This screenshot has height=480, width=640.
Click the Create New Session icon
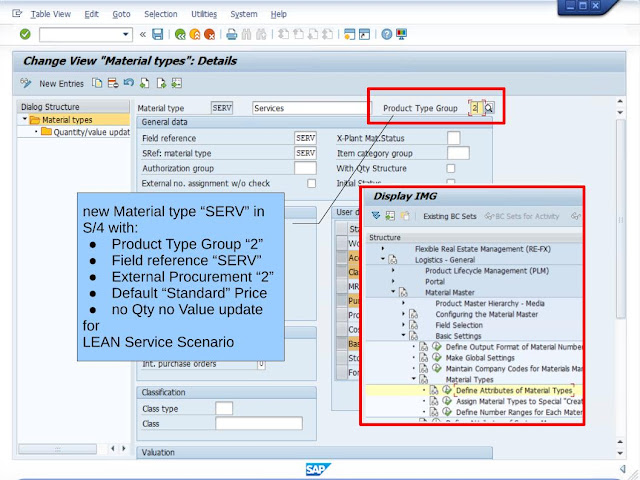(x=349, y=34)
